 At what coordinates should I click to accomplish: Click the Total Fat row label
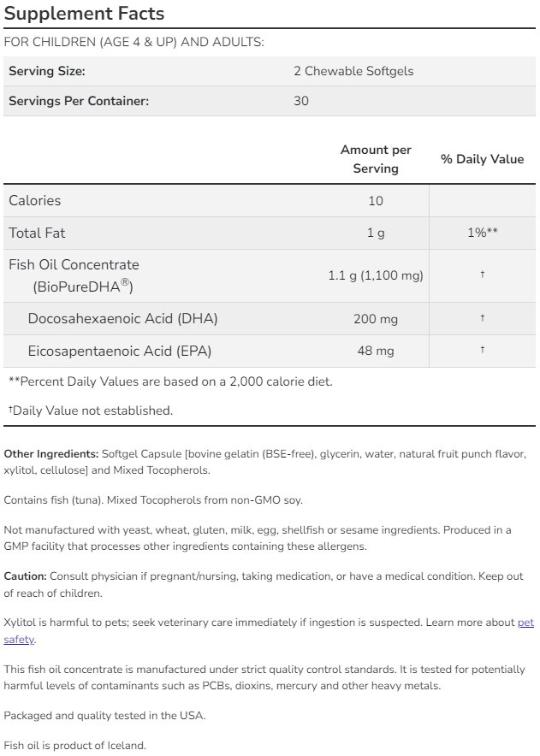tap(37, 233)
